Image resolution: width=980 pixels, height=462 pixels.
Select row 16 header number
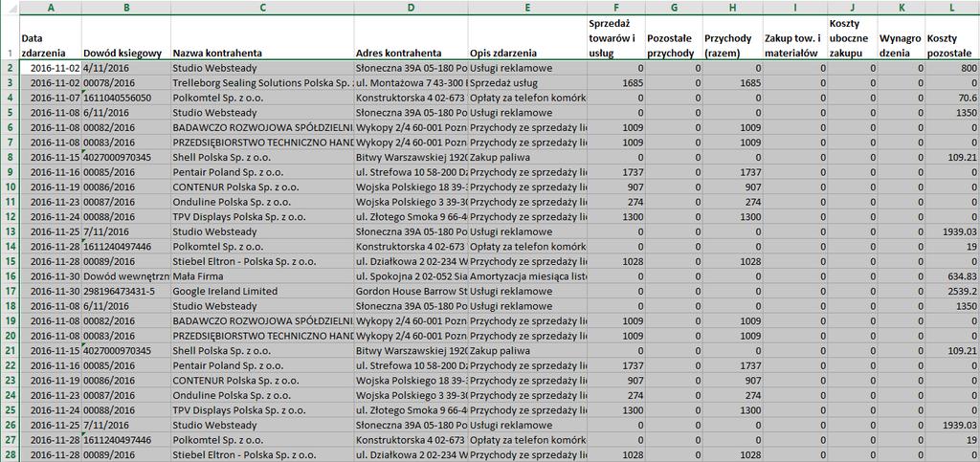[10, 275]
